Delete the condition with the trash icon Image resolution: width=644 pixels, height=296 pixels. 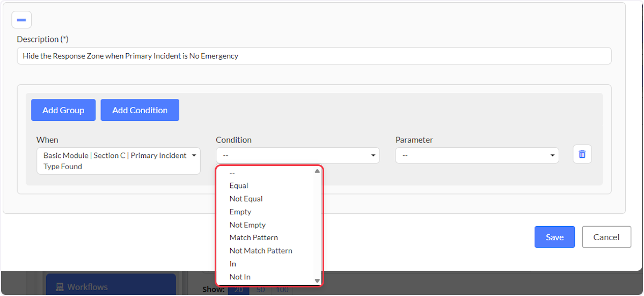click(582, 155)
